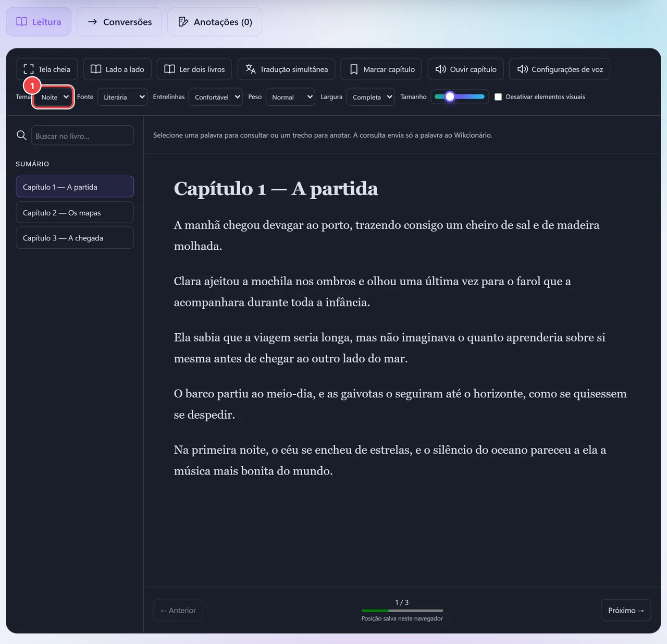Click the translate icon in Tradução simultânea
Image resolution: width=667 pixels, height=644 pixels.
(x=251, y=69)
